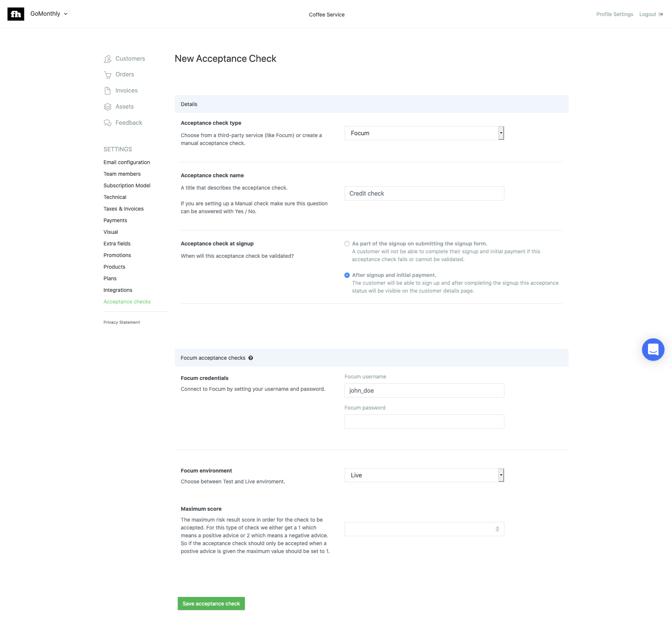
Task: Open the Assets section
Action: click(124, 106)
